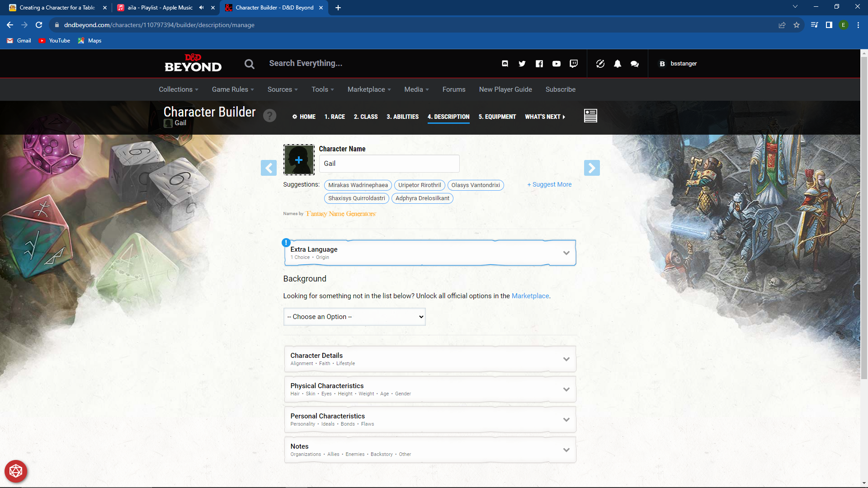
Task: Open the WHAT'S NEXT step
Action: pos(545,117)
